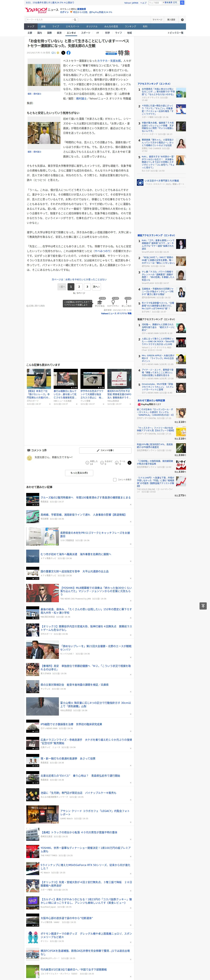Click the expert comment ribbon icon banner
Screen dimensions: 210x980
pyautogui.click(x=161, y=182)
